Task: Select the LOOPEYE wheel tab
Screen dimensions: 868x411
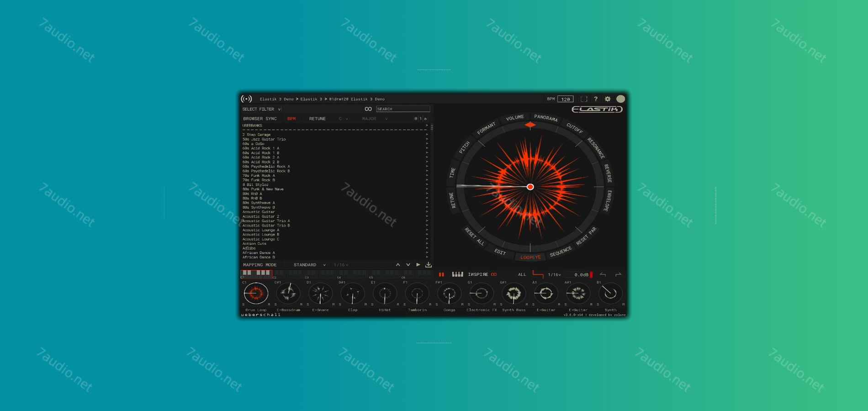Action: (x=530, y=258)
